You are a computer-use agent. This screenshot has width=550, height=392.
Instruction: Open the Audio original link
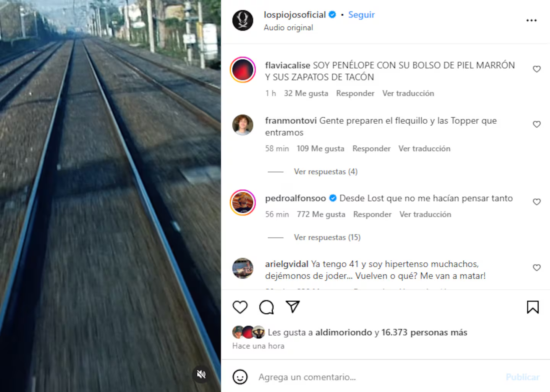pyautogui.click(x=288, y=28)
